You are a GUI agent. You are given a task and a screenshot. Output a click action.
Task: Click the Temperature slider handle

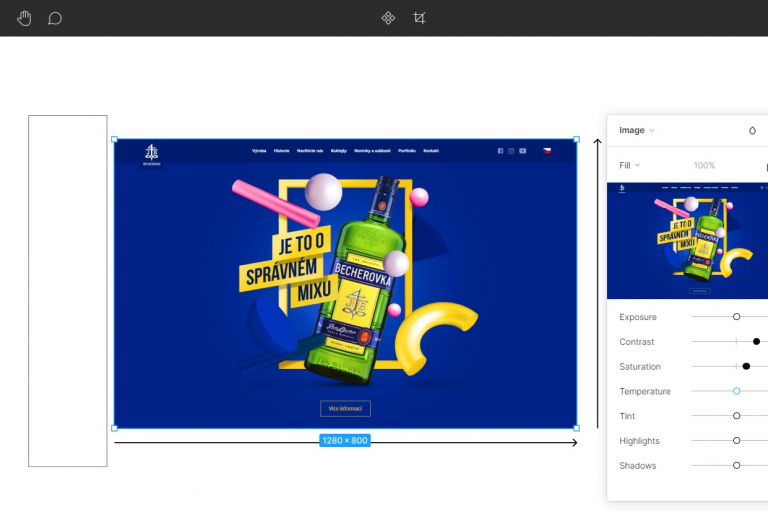736,391
